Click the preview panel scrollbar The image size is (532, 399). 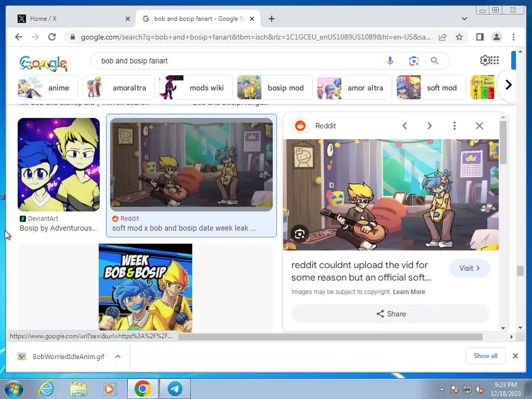pyautogui.click(x=503, y=142)
